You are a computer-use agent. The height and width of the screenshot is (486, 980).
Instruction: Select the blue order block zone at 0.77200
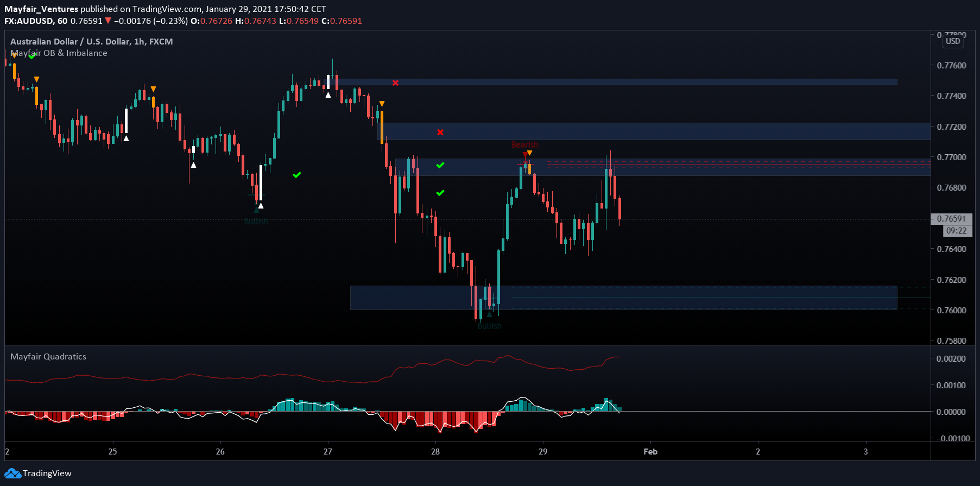[654, 131]
